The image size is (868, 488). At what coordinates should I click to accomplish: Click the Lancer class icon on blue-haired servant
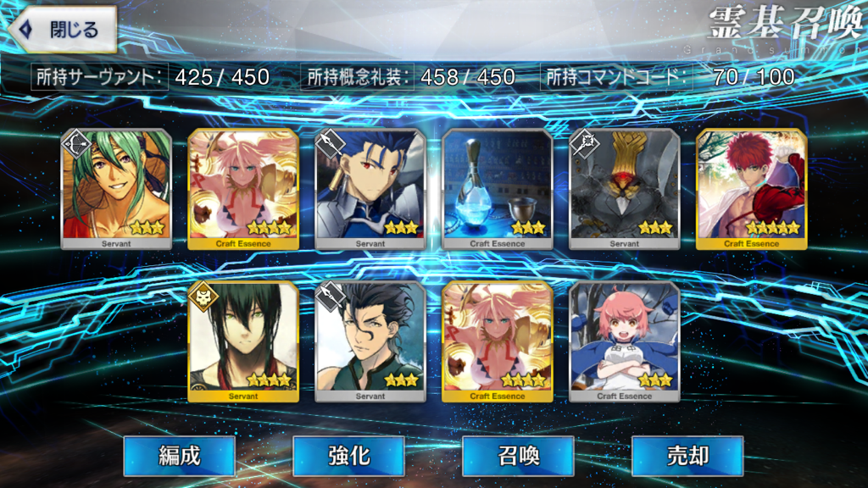coord(331,144)
